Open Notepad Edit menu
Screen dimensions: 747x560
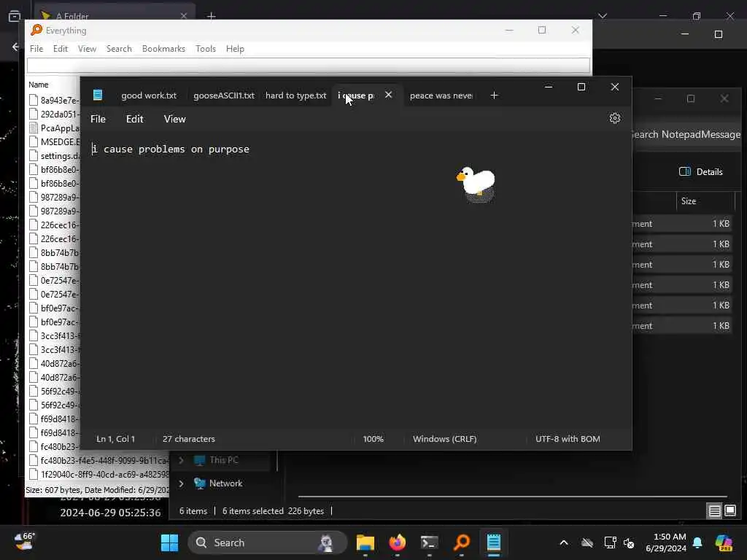click(134, 119)
